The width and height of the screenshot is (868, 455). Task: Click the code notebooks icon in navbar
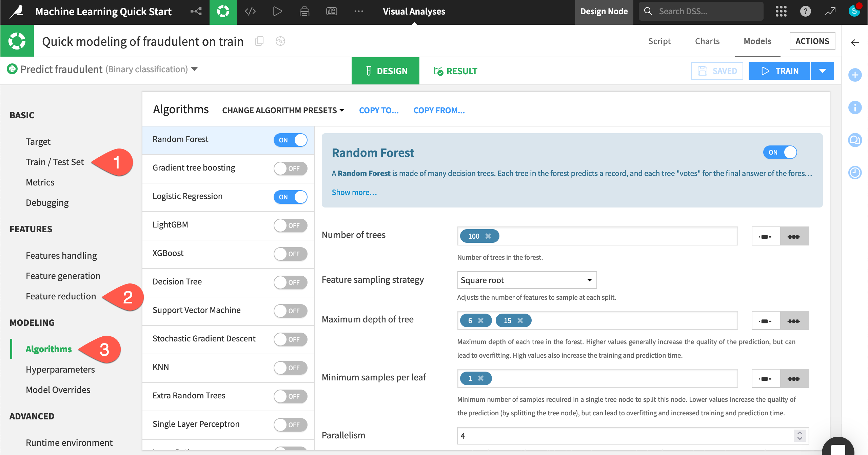click(x=250, y=12)
